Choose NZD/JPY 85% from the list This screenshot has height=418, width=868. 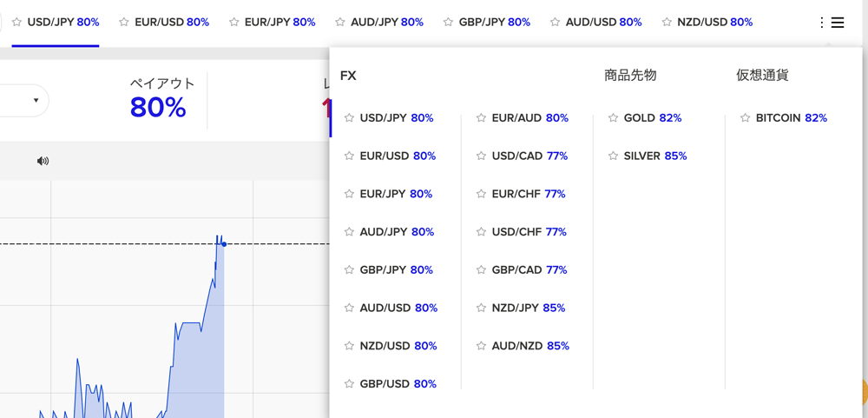529,308
